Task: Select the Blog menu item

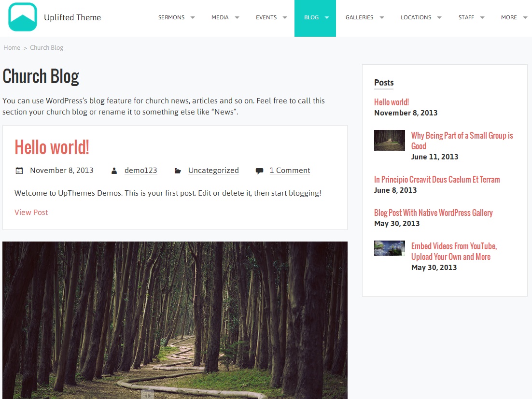Action: pyautogui.click(x=315, y=18)
